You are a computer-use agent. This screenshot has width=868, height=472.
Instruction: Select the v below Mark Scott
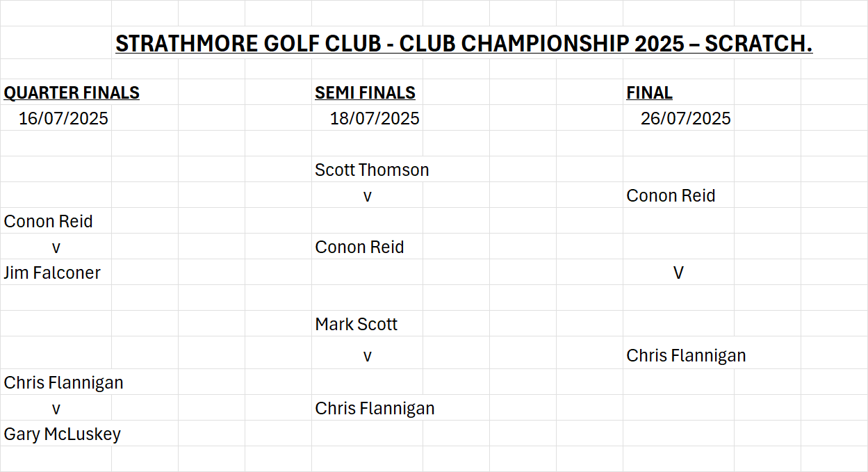point(367,356)
